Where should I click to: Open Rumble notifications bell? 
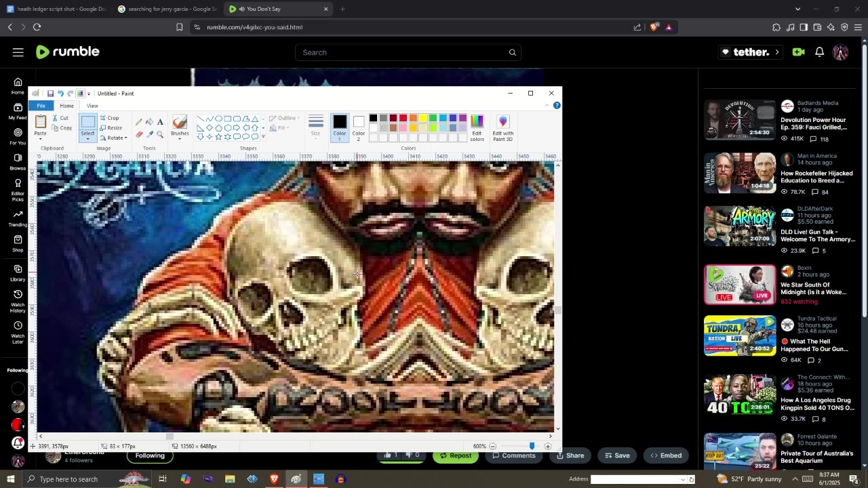pyautogui.click(x=819, y=52)
